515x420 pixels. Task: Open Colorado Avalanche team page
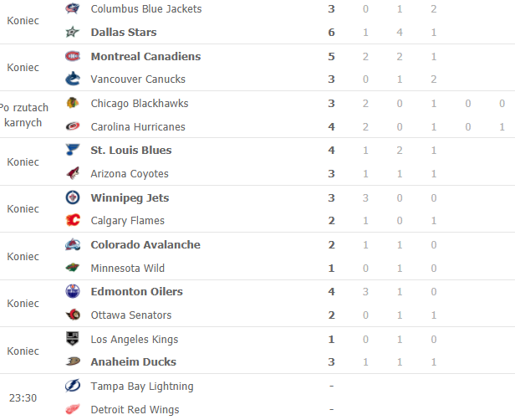pyautogui.click(x=145, y=245)
